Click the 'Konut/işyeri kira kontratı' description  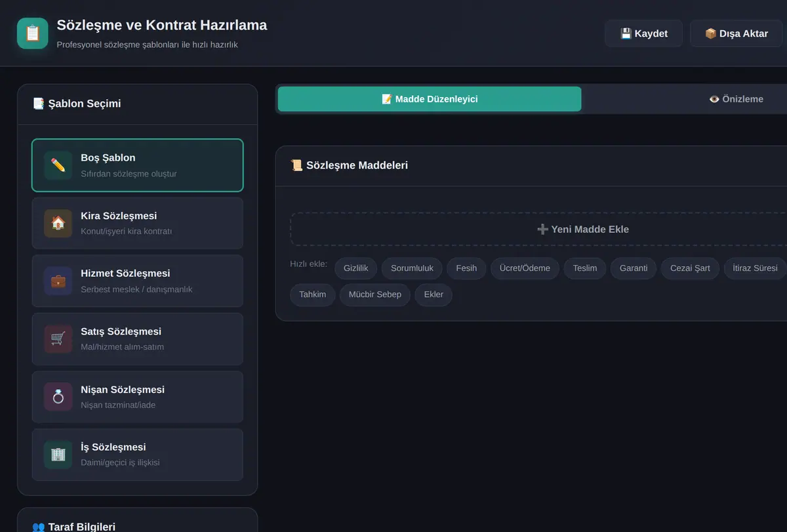(127, 232)
